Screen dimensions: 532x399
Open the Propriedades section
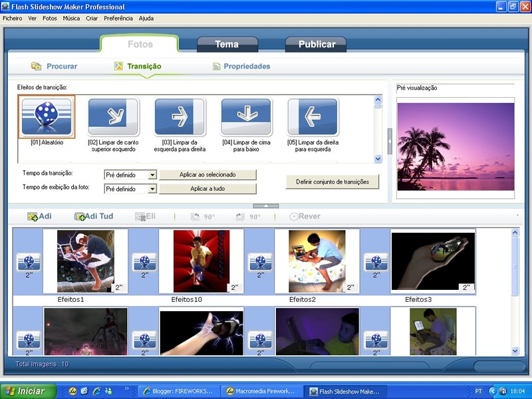point(241,66)
